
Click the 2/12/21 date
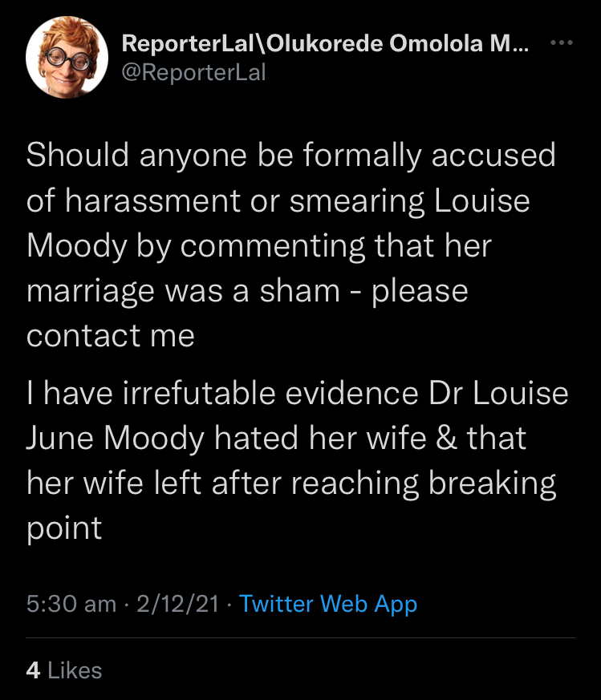(x=178, y=604)
